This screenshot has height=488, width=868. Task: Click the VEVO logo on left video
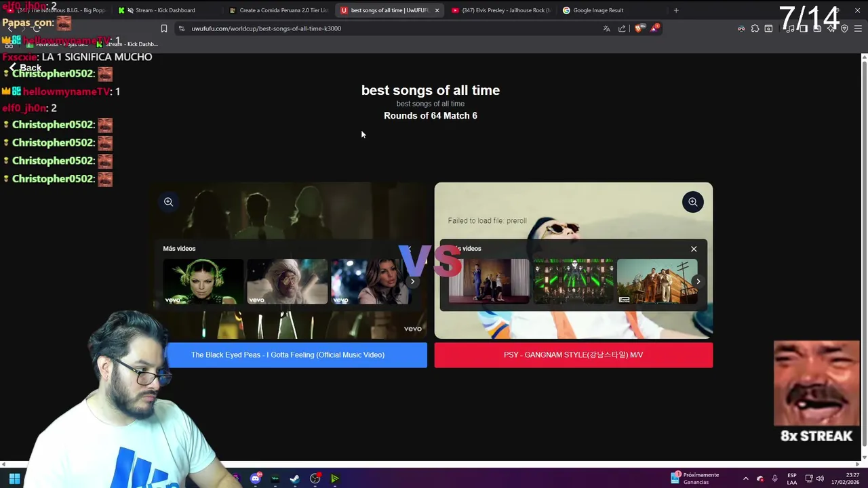pos(413,329)
